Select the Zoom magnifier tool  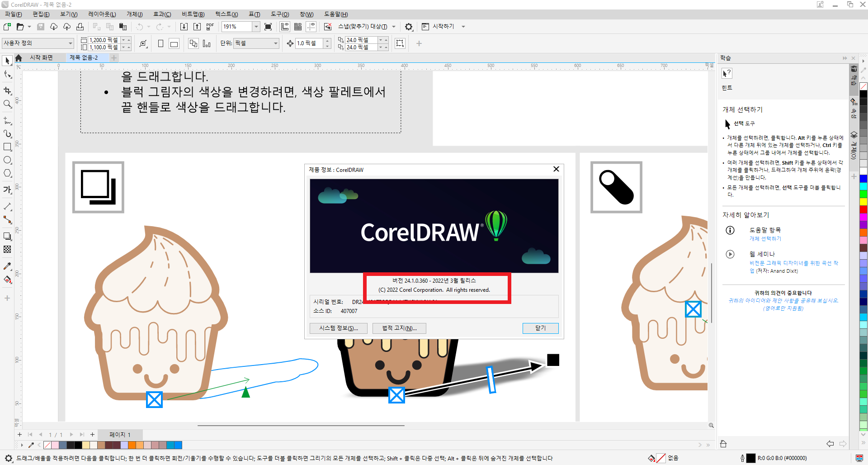[7, 104]
